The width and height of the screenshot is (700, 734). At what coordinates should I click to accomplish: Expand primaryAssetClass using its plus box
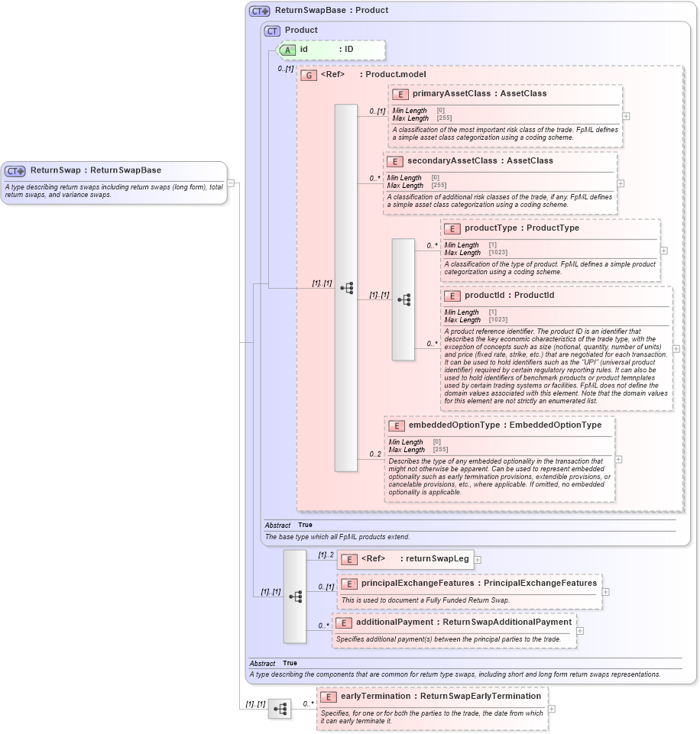(625, 115)
